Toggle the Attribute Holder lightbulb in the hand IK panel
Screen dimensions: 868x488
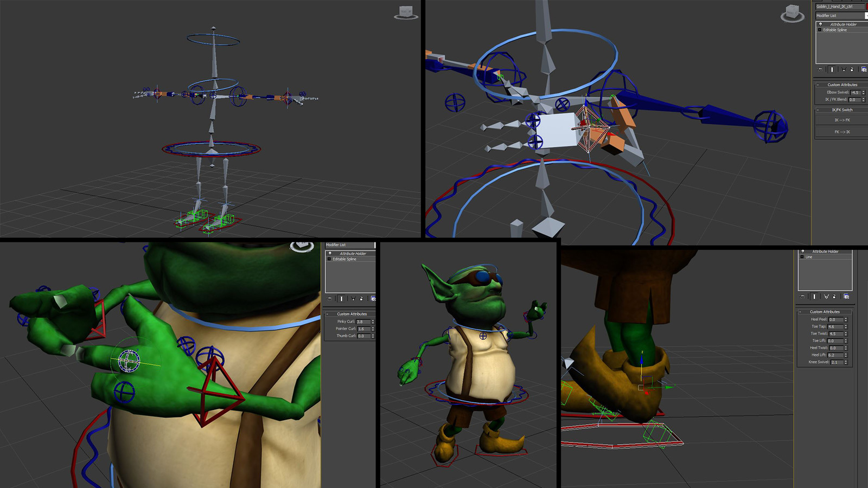pyautogui.click(x=820, y=24)
